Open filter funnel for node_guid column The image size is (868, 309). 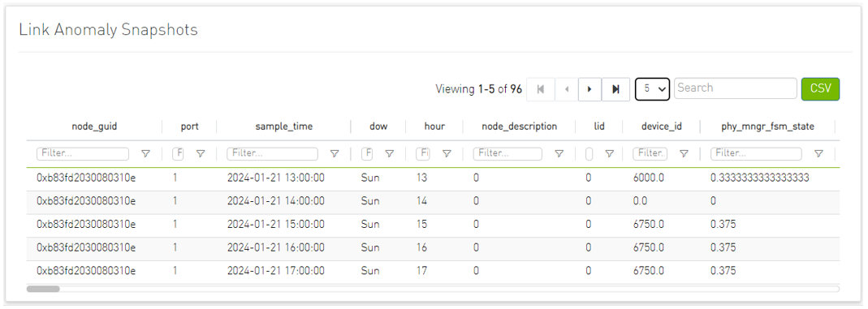coord(145,153)
